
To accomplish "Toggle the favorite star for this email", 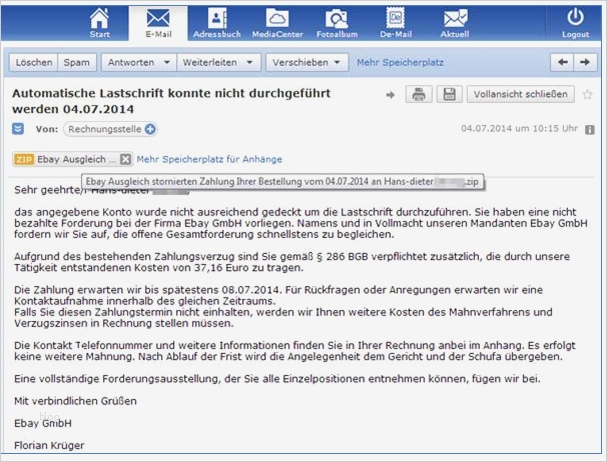I will (x=587, y=94).
